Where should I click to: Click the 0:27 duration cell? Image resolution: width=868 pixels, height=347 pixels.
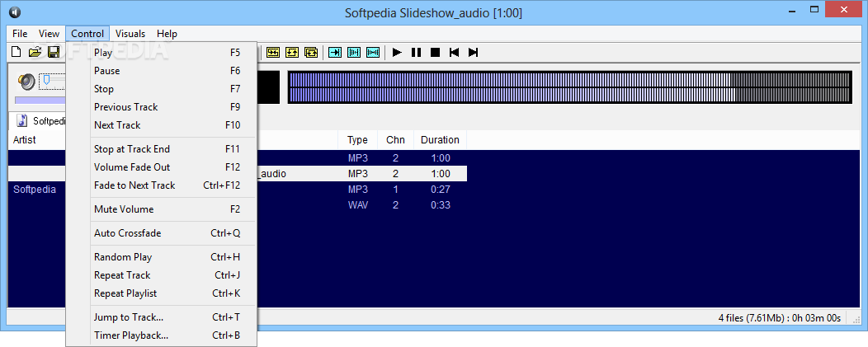[x=440, y=190]
